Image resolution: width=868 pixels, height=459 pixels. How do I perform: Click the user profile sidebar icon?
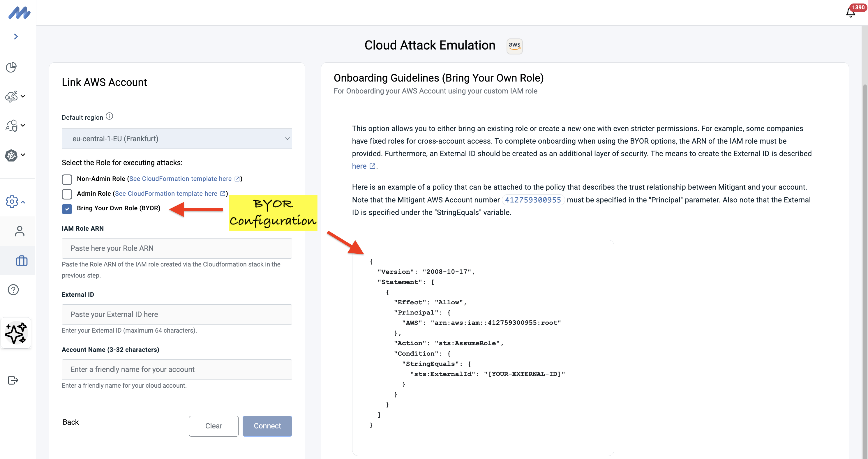pos(20,231)
